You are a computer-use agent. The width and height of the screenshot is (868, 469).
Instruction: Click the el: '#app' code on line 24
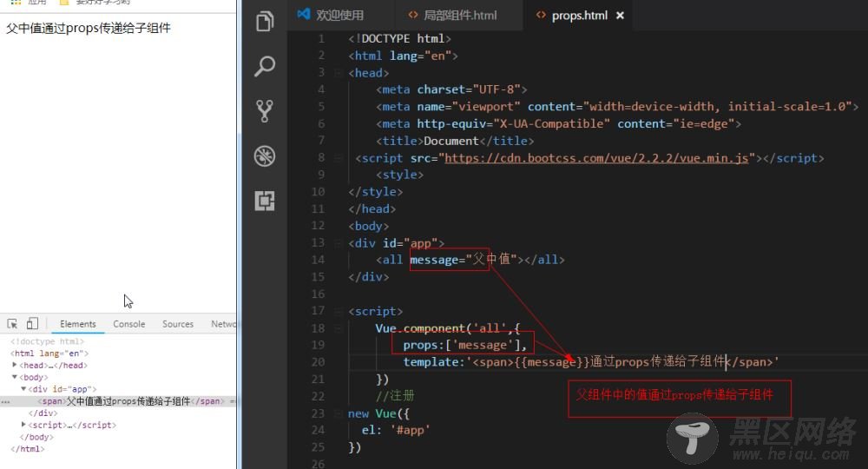click(395, 430)
